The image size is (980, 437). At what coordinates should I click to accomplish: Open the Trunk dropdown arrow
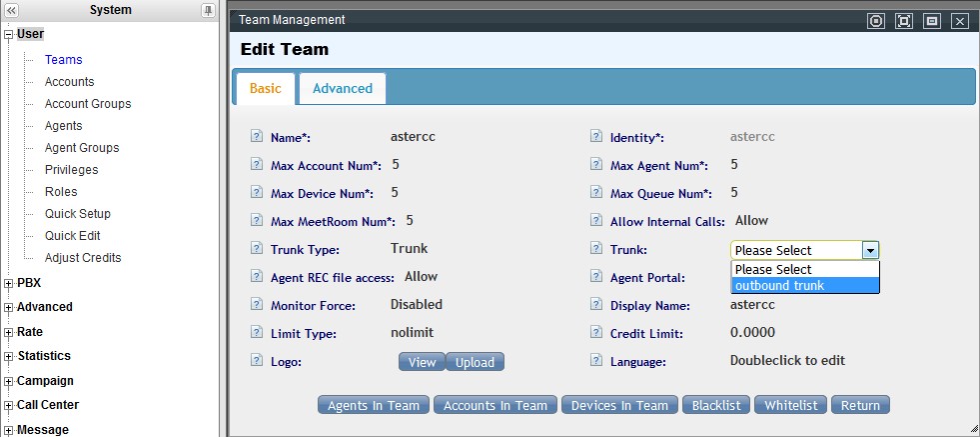click(x=870, y=250)
